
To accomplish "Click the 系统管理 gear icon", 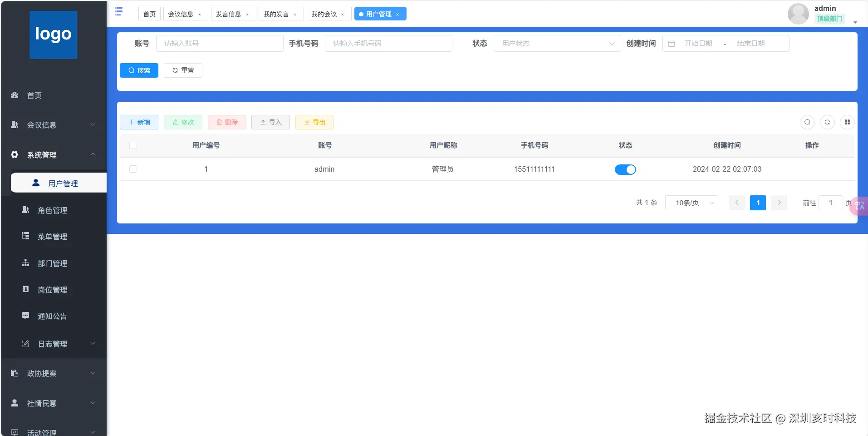I will pos(15,155).
